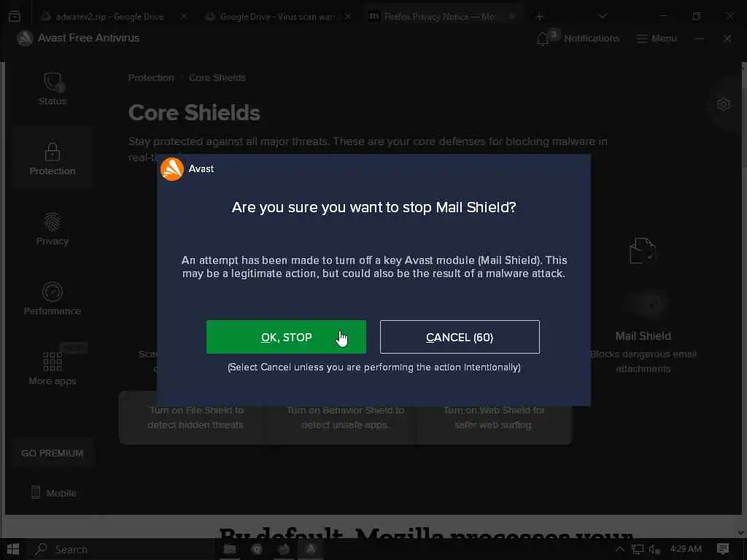Open the Windows Start menu
Viewport: 747px width, 560px height.
click(x=13, y=549)
